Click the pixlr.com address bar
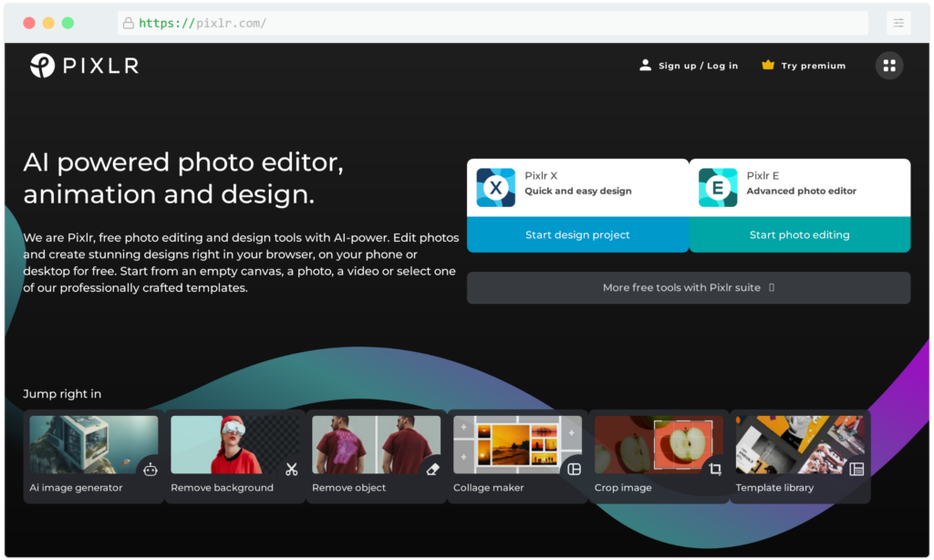934x560 pixels. tap(493, 23)
